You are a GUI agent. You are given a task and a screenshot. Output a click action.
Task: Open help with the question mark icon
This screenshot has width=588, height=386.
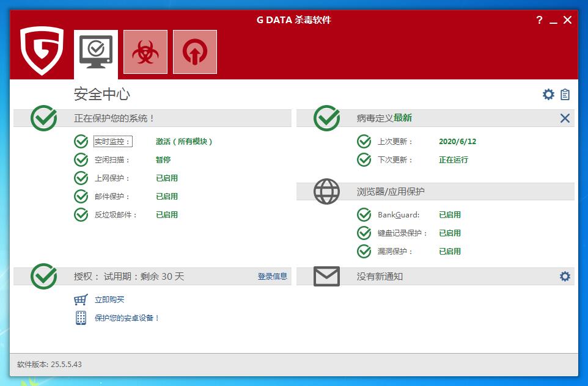(x=539, y=20)
